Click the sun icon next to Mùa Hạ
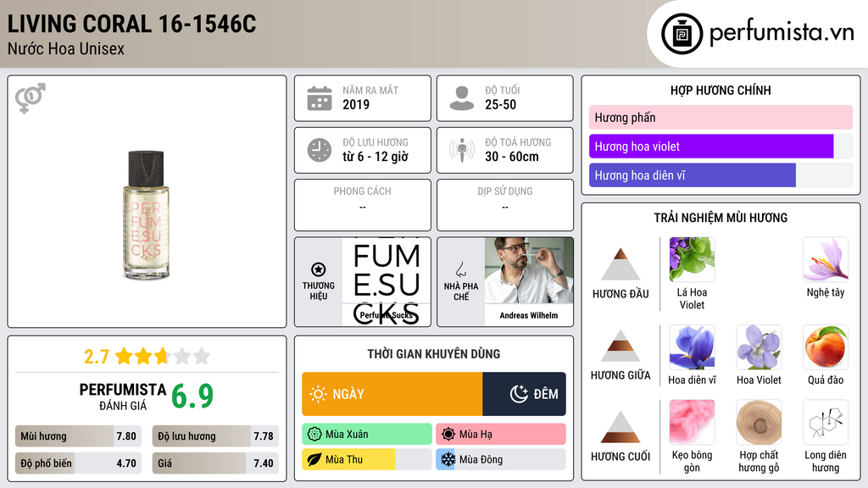 [448, 435]
